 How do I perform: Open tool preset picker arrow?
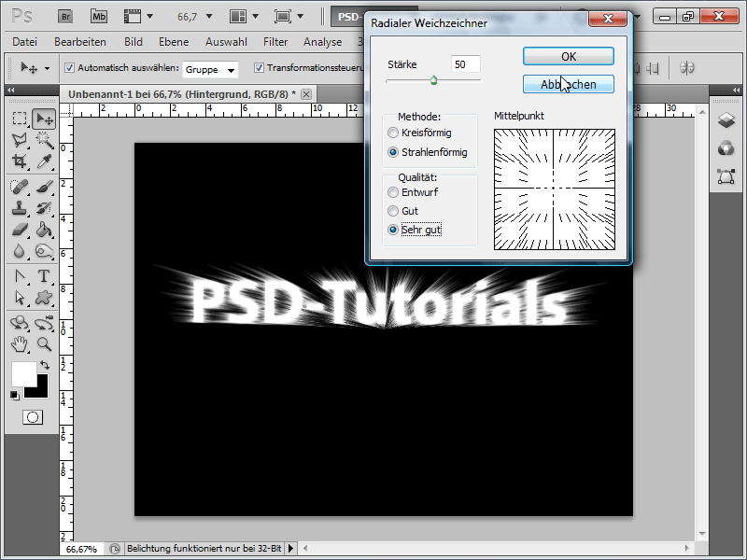[47, 68]
